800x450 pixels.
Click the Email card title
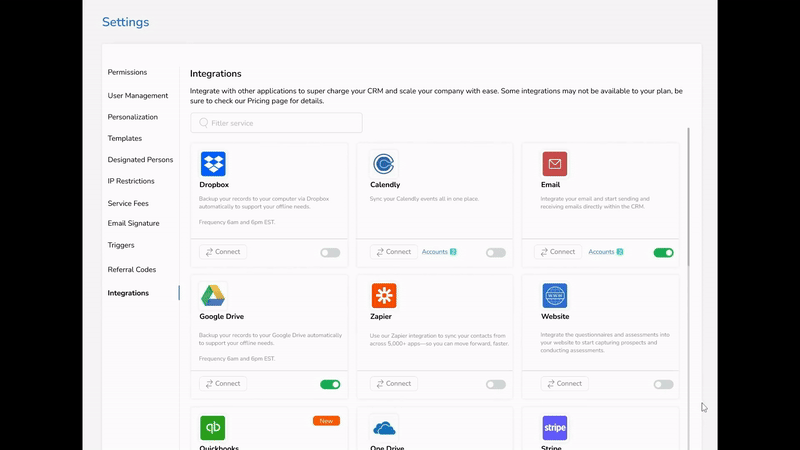[x=551, y=185]
